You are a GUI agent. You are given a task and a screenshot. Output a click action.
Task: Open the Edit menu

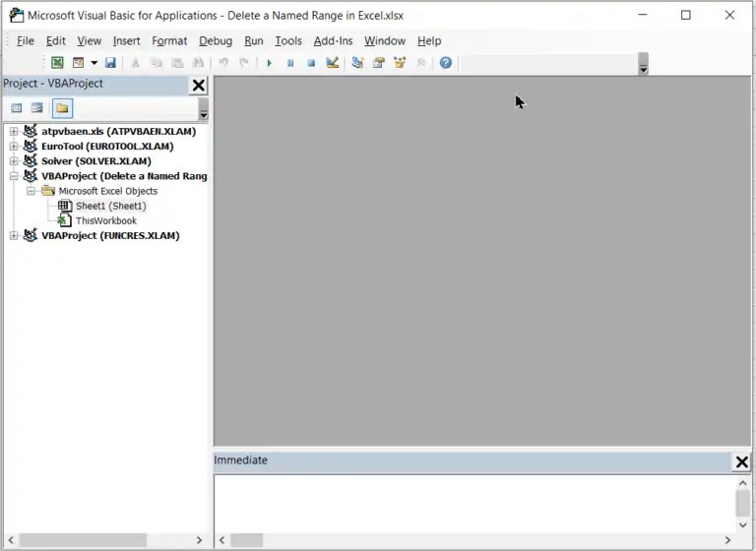coord(55,41)
